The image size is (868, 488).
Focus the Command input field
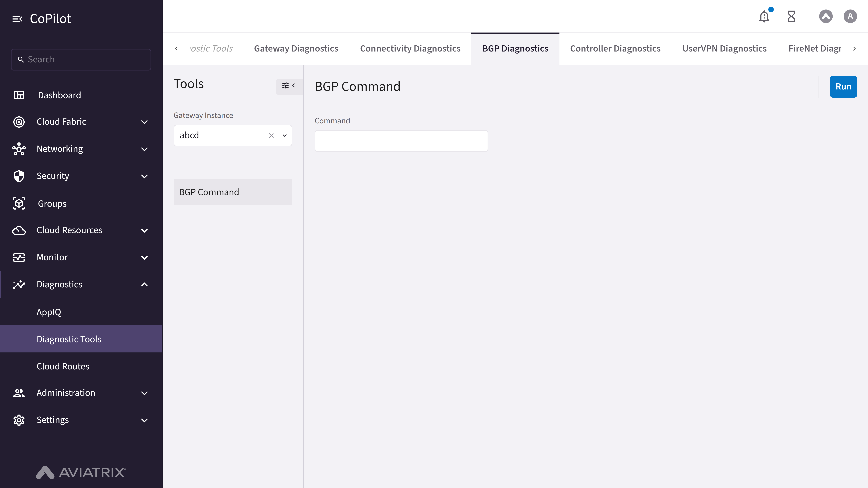click(401, 141)
